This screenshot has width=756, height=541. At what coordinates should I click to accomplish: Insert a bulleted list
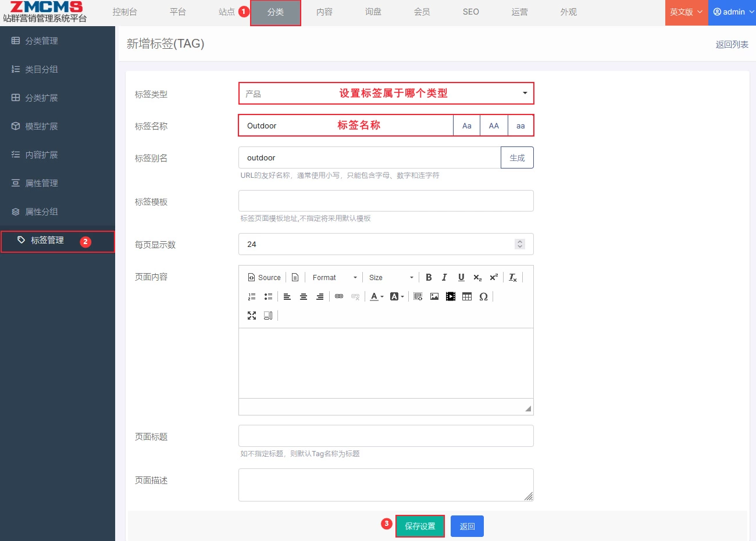coord(268,297)
